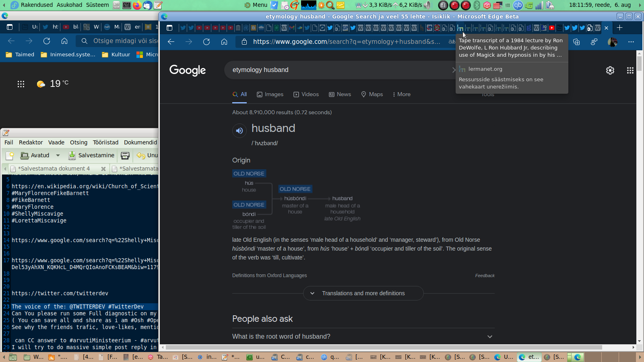Screen dimensions: 644x362
Task: Create new document in text editor
Action: [x=10, y=156]
